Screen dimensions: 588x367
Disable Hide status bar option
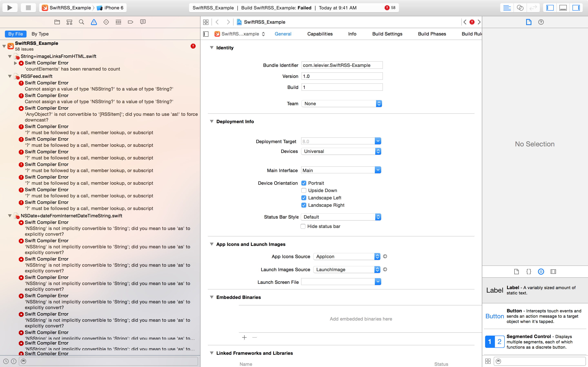pyautogui.click(x=303, y=226)
